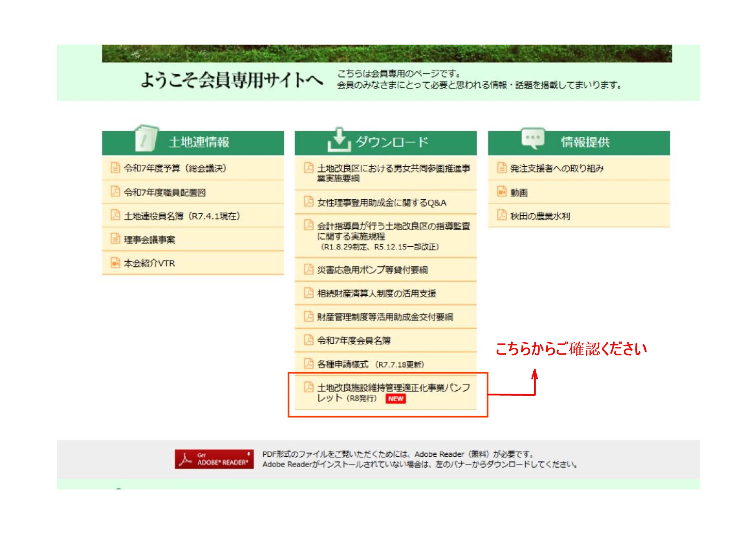
Task: Click PDF icon beside 令和7年度職員配置図
Action: tap(115, 191)
